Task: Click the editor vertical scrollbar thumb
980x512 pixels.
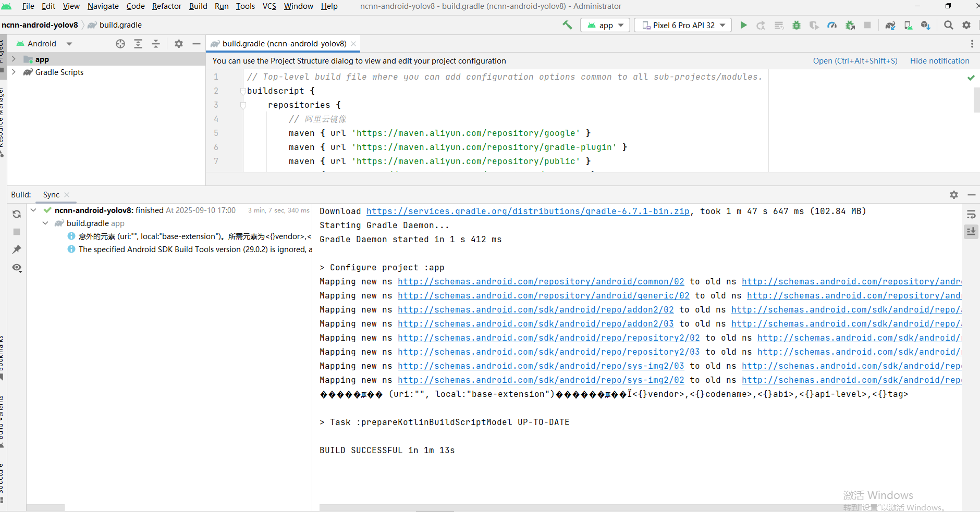Action: (976, 100)
